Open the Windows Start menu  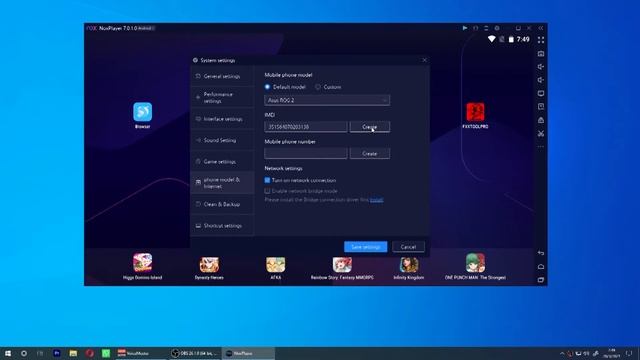coord(8,353)
